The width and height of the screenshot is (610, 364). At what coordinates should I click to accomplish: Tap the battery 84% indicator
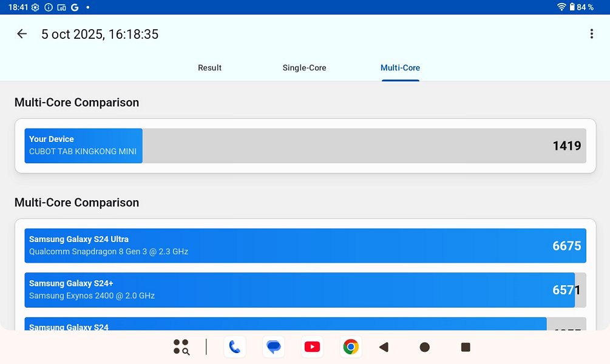(581, 7)
